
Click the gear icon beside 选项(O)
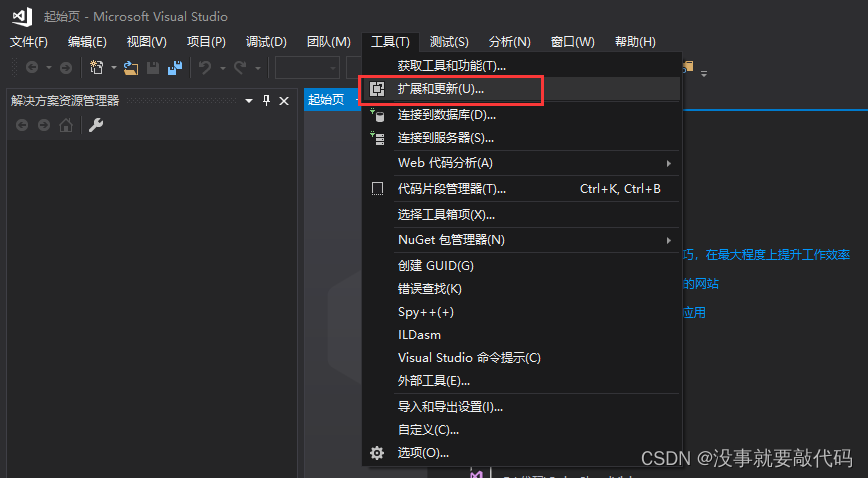377,453
